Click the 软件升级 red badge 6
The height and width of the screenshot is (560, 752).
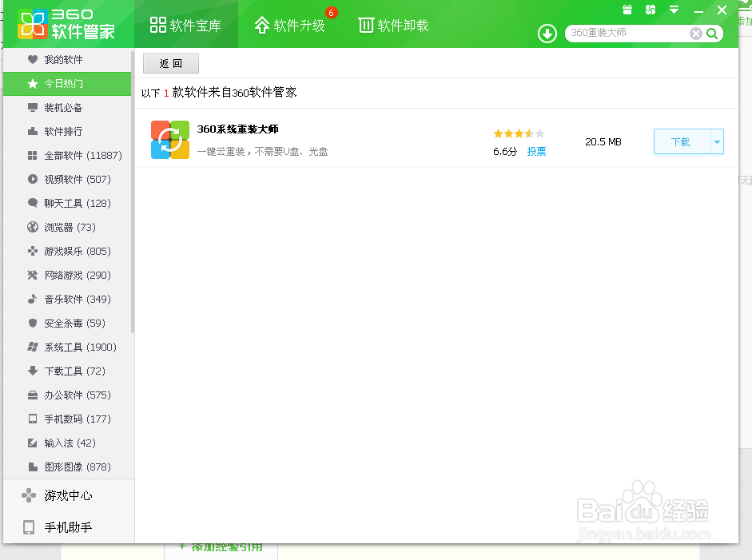click(331, 13)
